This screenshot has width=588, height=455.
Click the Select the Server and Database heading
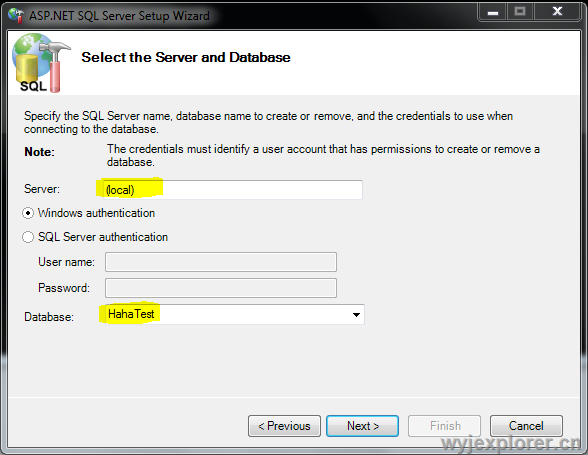[186, 57]
